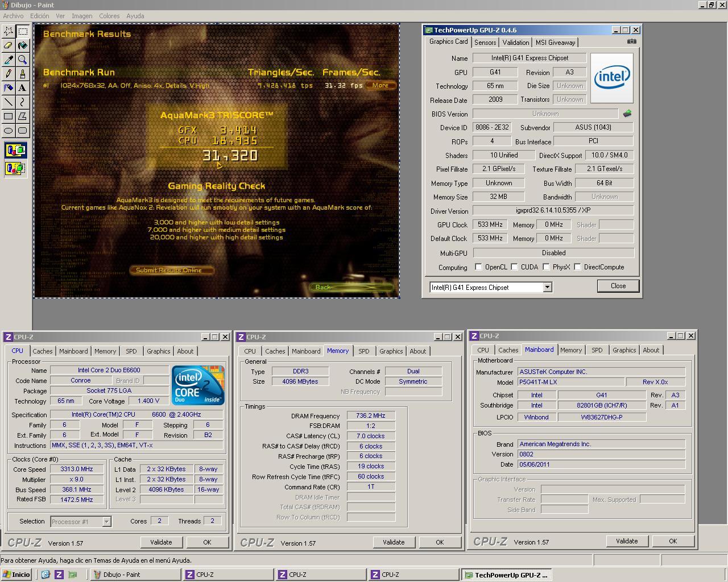Select the rectangular Select tool in Paint
The width and height of the screenshot is (728, 582).
tap(23, 31)
